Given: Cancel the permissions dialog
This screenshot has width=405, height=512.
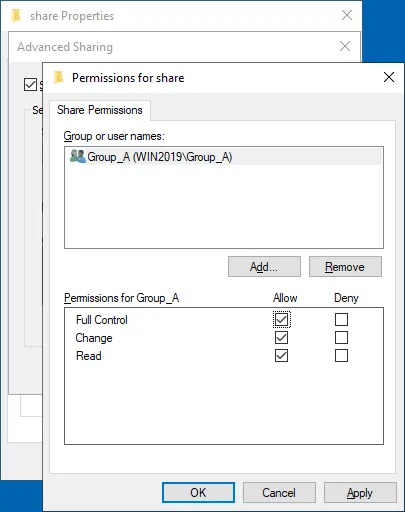Looking at the screenshot, I should click(x=279, y=493).
